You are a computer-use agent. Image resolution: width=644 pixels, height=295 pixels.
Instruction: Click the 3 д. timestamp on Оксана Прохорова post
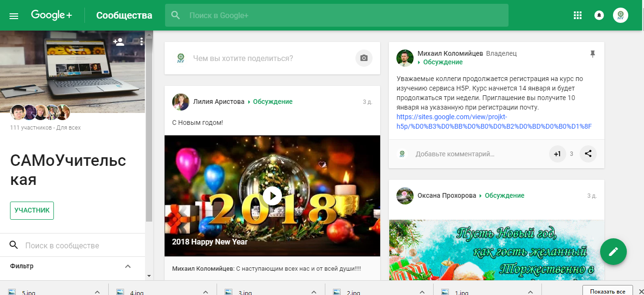[x=592, y=196]
